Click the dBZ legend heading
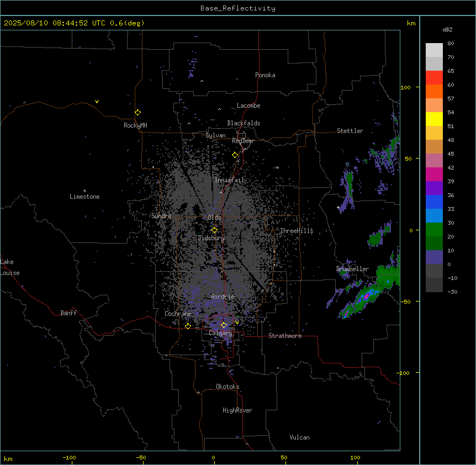476x465 pixels. [x=447, y=30]
